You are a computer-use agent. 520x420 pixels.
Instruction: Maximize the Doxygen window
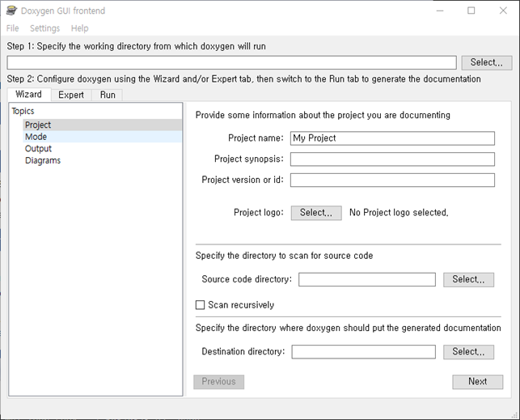[471, 11]
